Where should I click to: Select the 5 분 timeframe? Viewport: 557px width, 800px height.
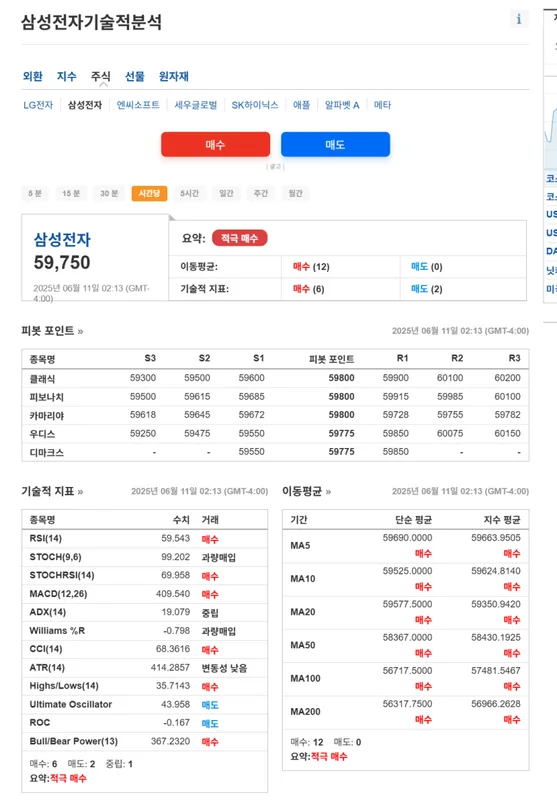tap(35, 193)
